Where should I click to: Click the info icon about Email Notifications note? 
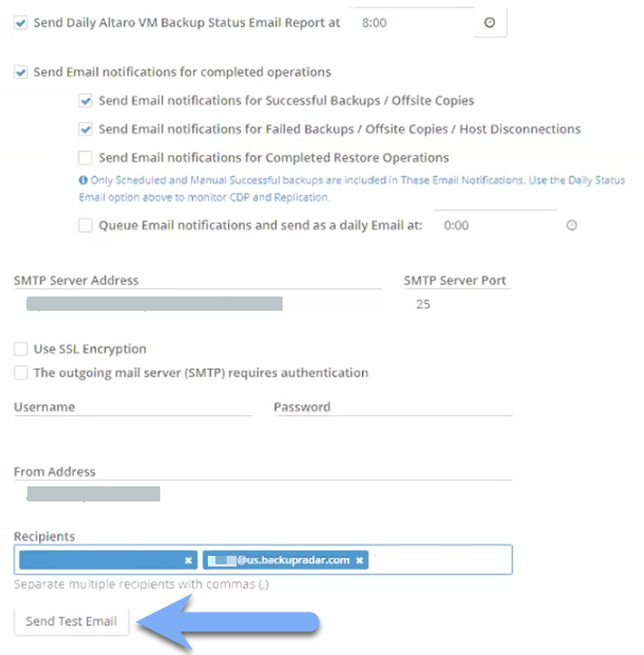tap(83, 180)
